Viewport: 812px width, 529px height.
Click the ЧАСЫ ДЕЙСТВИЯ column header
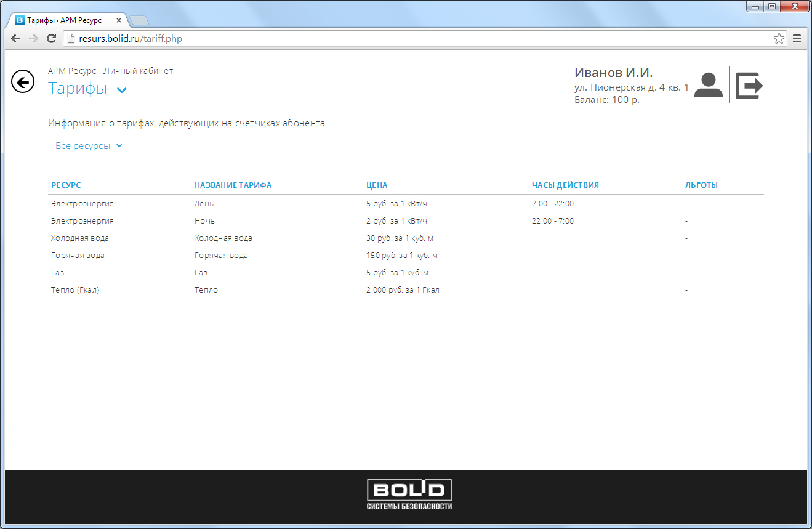click(x=565, y=185)
